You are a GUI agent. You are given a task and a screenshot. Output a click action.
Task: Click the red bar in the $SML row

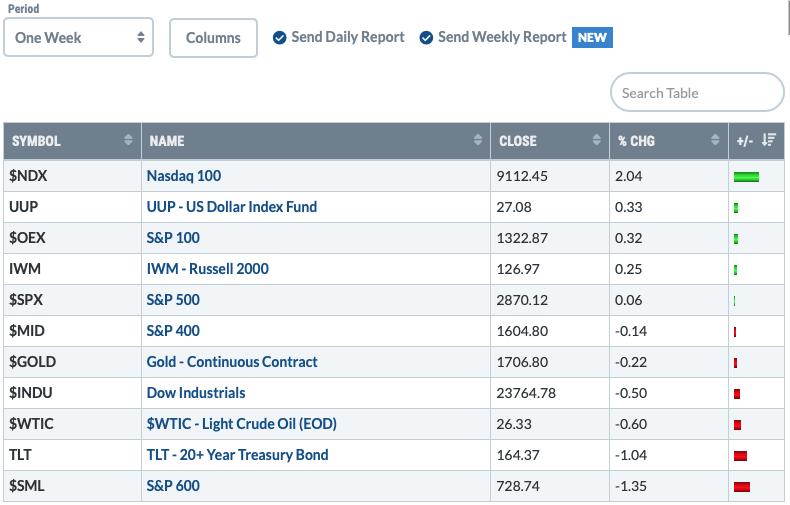[742, 487]
